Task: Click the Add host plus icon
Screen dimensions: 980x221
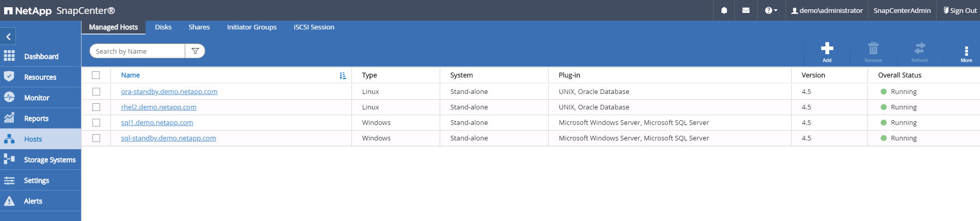Action: [x=827, y=50]
